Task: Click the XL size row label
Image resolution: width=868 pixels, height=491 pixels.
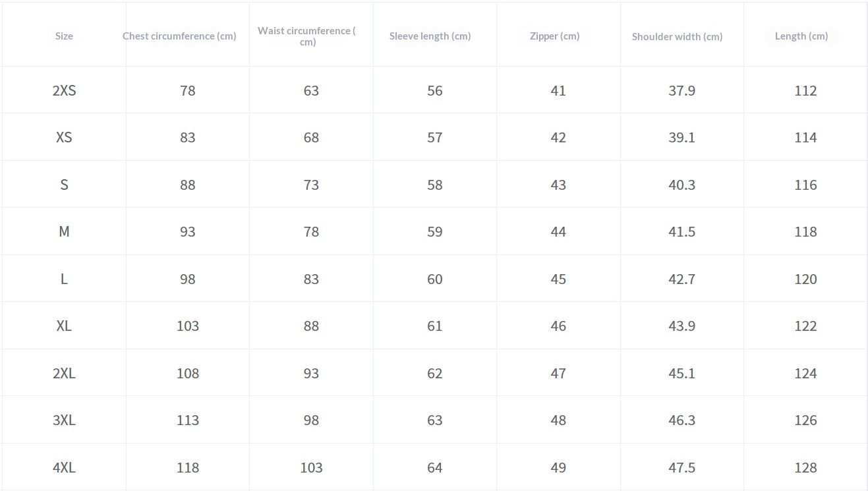Action: pos(64,326)
